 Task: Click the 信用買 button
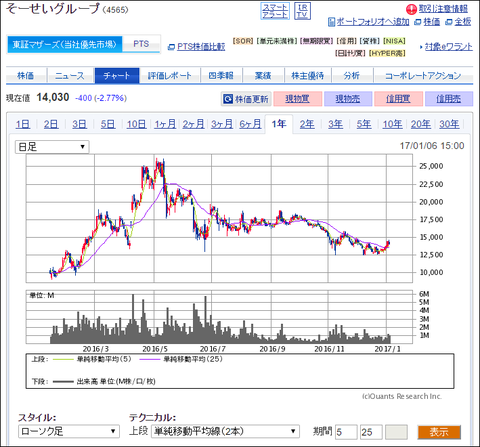pyautogui.click(x=398, y=99)
